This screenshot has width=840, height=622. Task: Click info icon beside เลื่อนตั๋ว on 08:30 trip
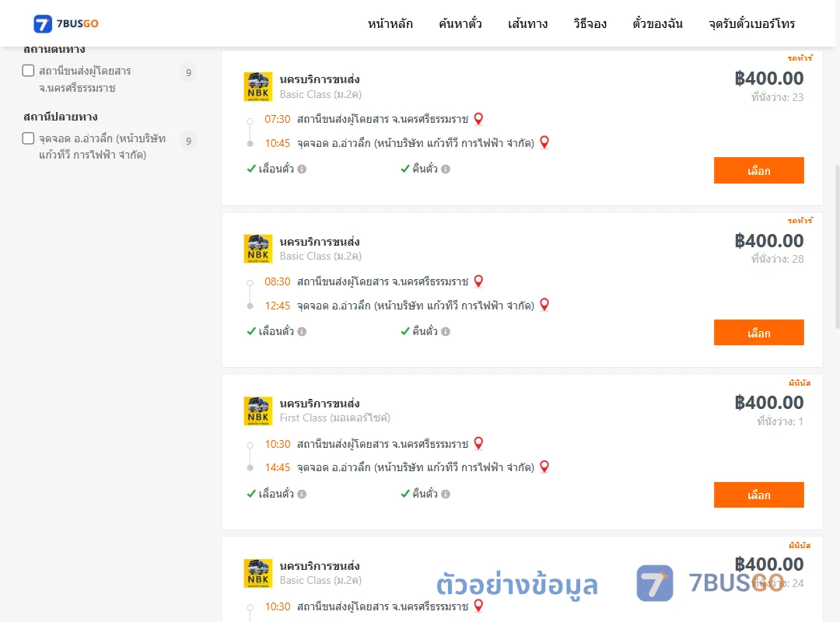click(x=302, y=332)
